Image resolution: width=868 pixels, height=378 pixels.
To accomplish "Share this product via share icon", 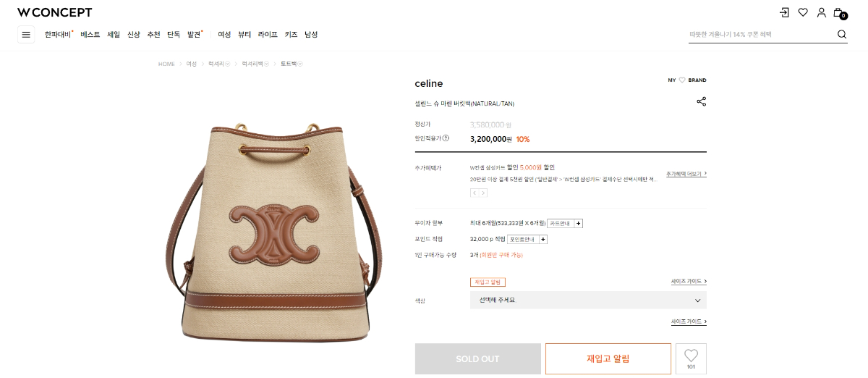I will (x=701, y=101).
